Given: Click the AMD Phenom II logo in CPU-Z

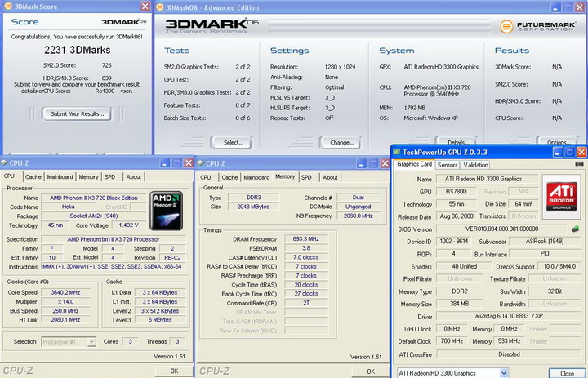Looking at the screenshot, I should 166,211.
